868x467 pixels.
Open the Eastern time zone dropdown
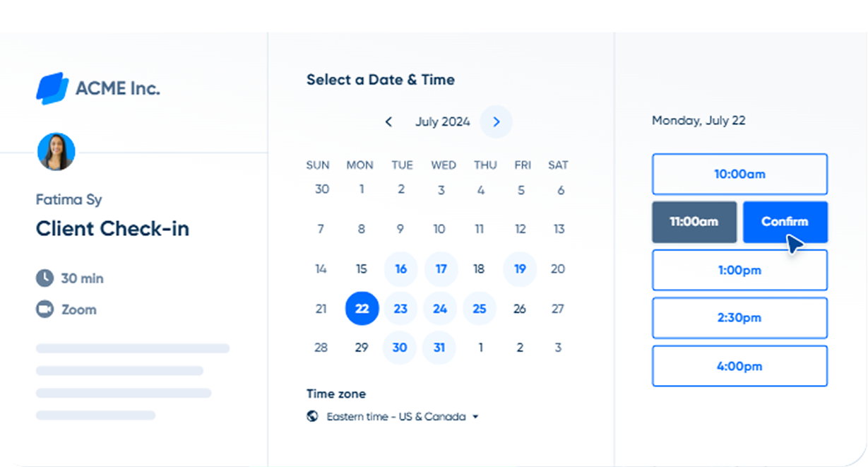(396, 417)
